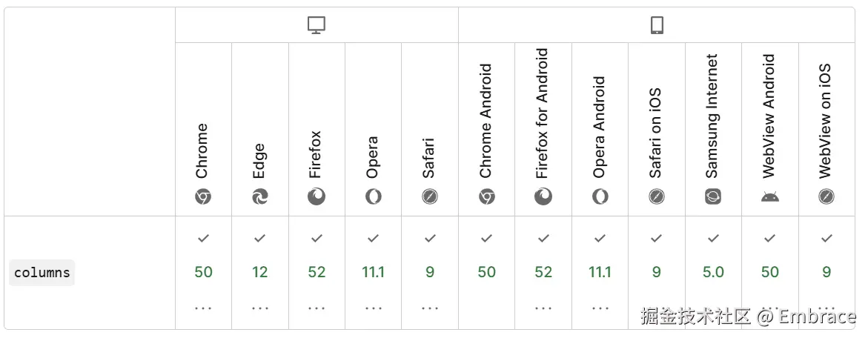Click the mobile phone icon header
868x338 pixels.
[657, 26]
